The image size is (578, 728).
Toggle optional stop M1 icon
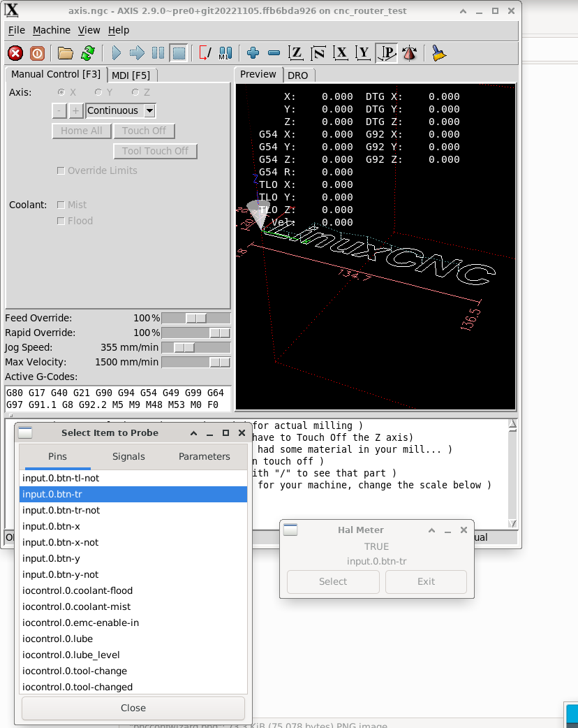click(x=225, y=53)
